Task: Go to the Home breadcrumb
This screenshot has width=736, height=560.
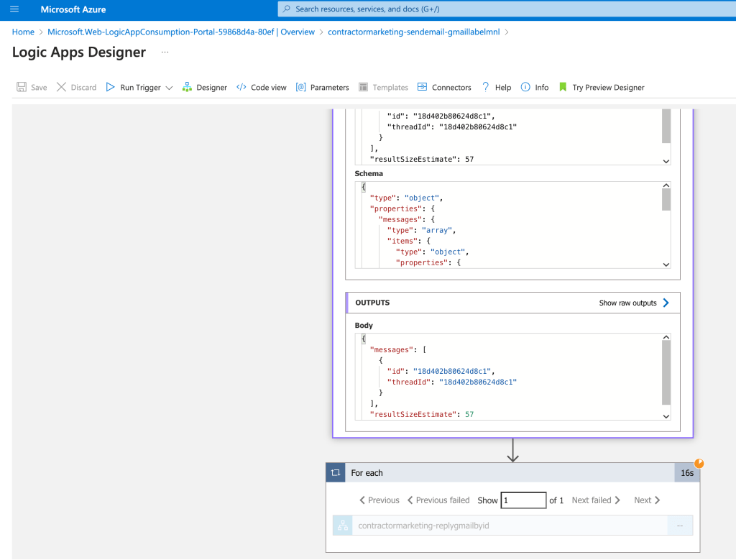Action: [23, 32]
